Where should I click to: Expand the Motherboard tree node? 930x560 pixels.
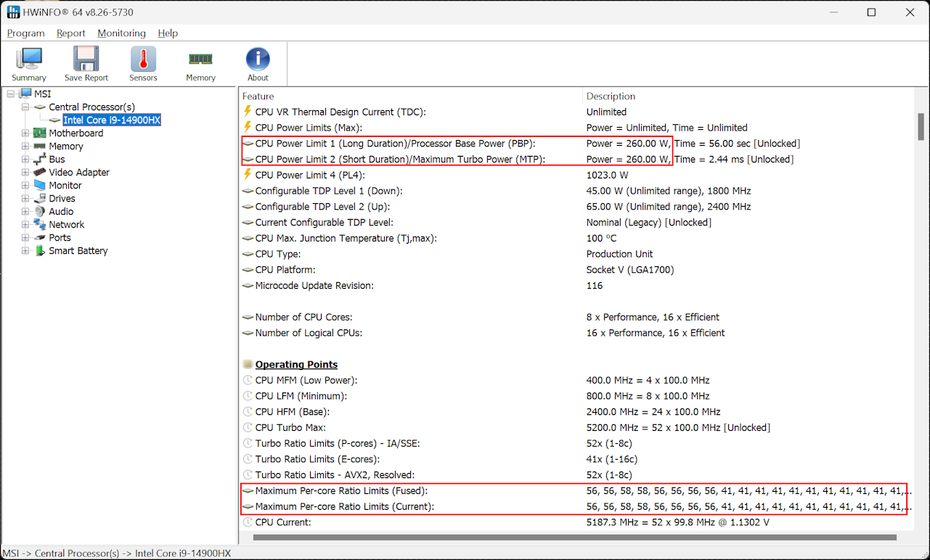click(25, 133)
